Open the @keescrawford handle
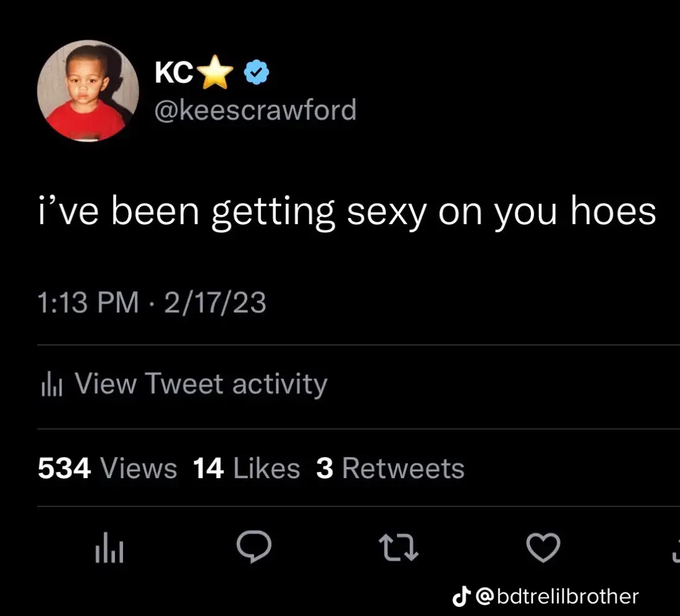 point(255,110)
